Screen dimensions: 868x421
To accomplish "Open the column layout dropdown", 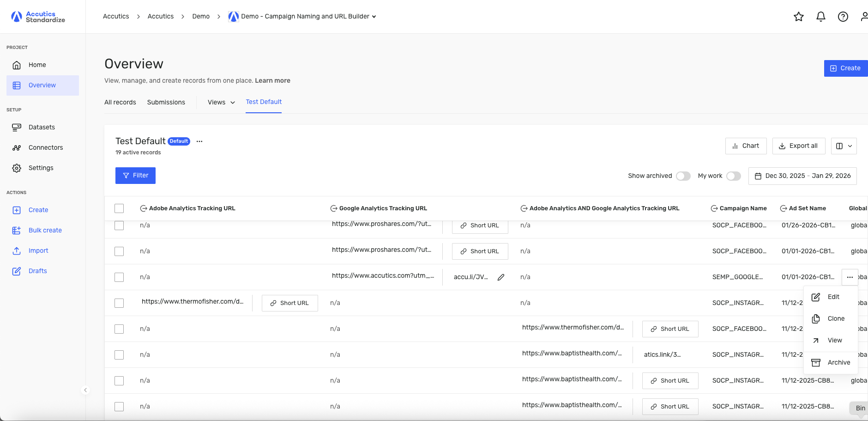I will pos(844,146).
